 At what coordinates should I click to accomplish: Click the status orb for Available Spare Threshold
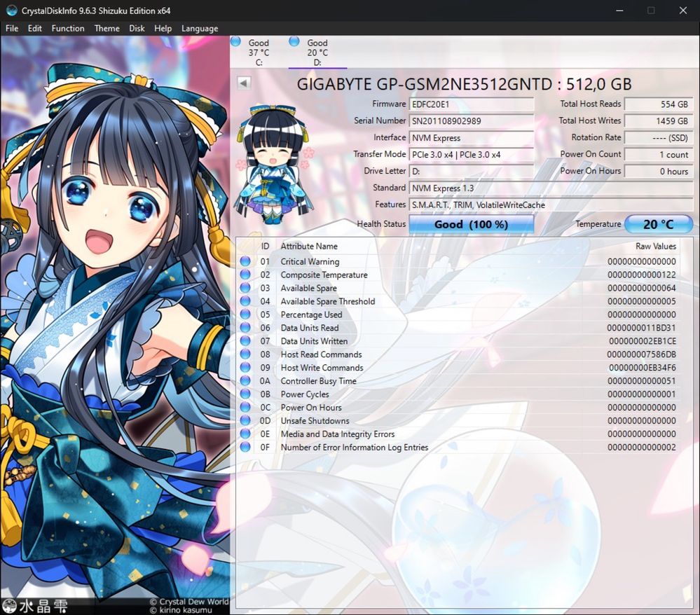click(245, 301)
